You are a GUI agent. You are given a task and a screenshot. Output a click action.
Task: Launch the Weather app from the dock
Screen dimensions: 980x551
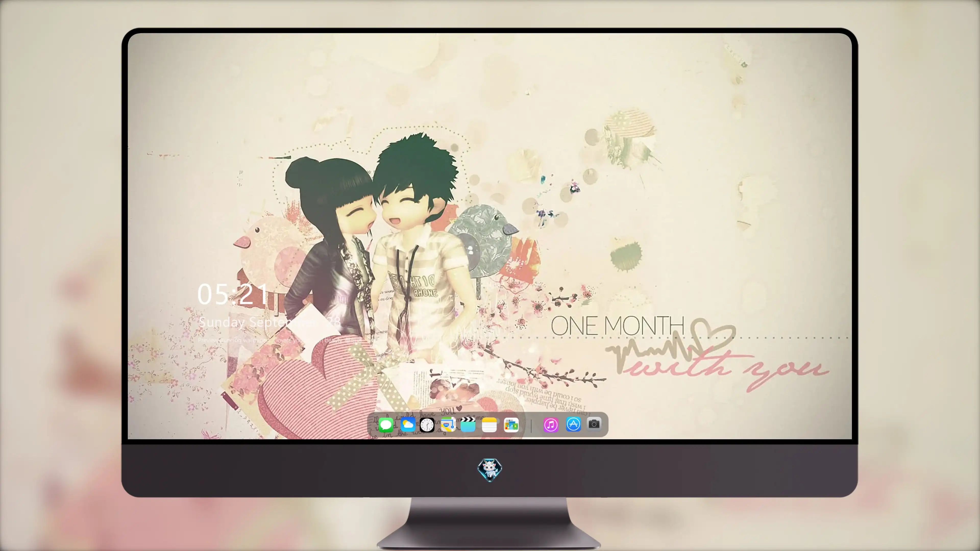point(408,424)
